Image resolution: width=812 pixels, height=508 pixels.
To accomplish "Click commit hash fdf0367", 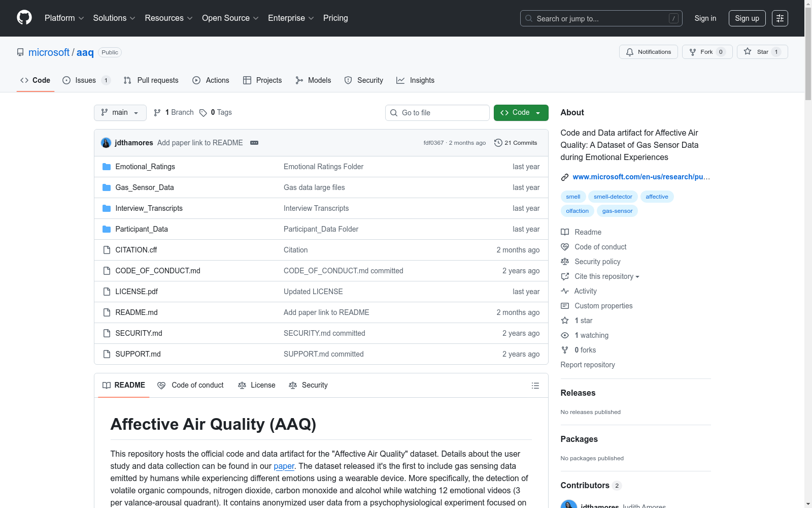I will point(433,143).
